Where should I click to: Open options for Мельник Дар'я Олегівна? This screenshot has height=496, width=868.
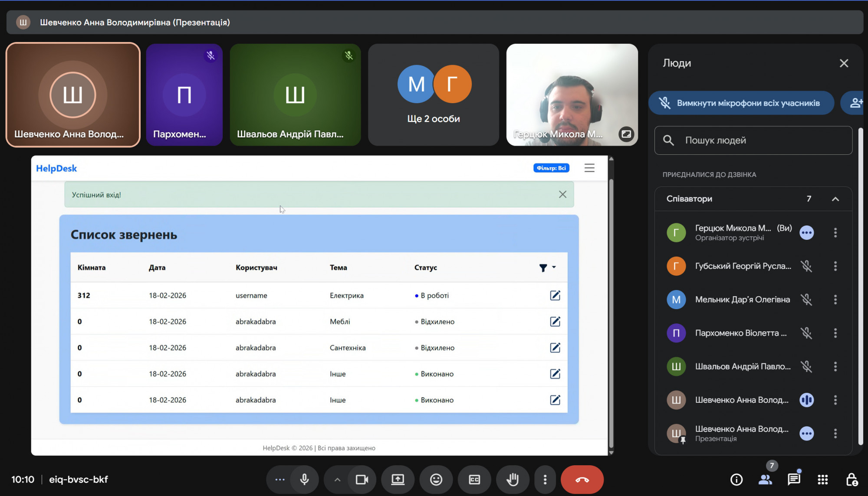click(x=835, y=300)
